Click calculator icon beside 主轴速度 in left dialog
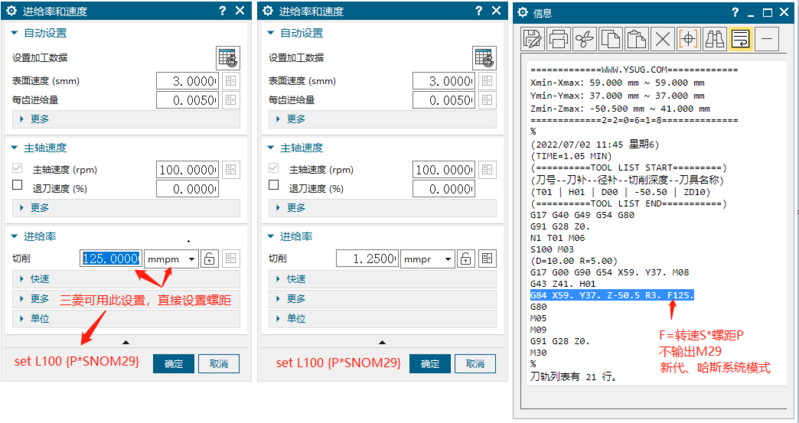Viewport: 799px width, 423px height. pos(231,170)
